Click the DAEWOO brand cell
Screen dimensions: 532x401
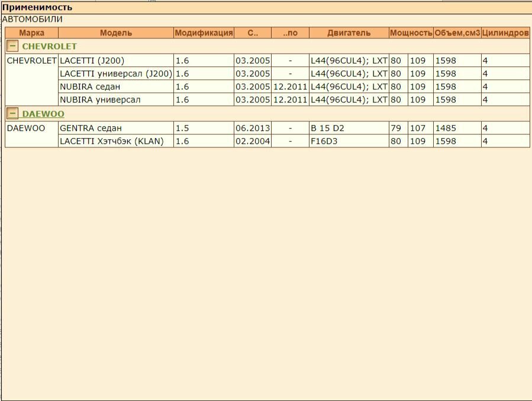pos(31,134)
